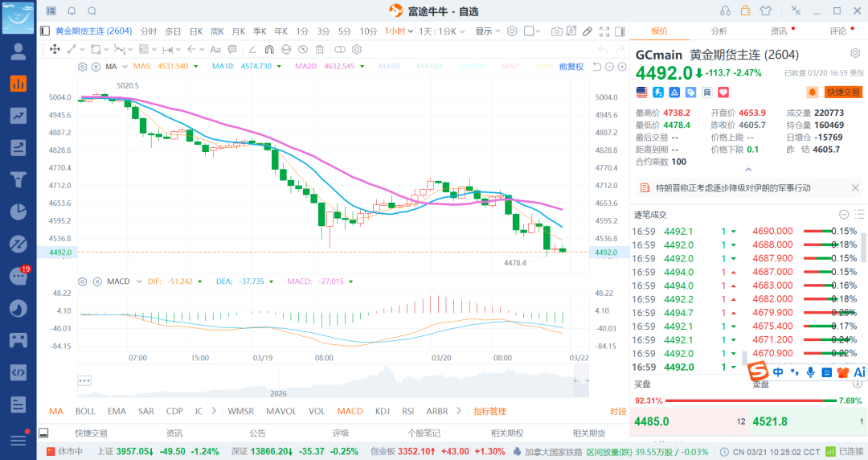
Task: Toggle the BOLL indicator
Action: 85,411
